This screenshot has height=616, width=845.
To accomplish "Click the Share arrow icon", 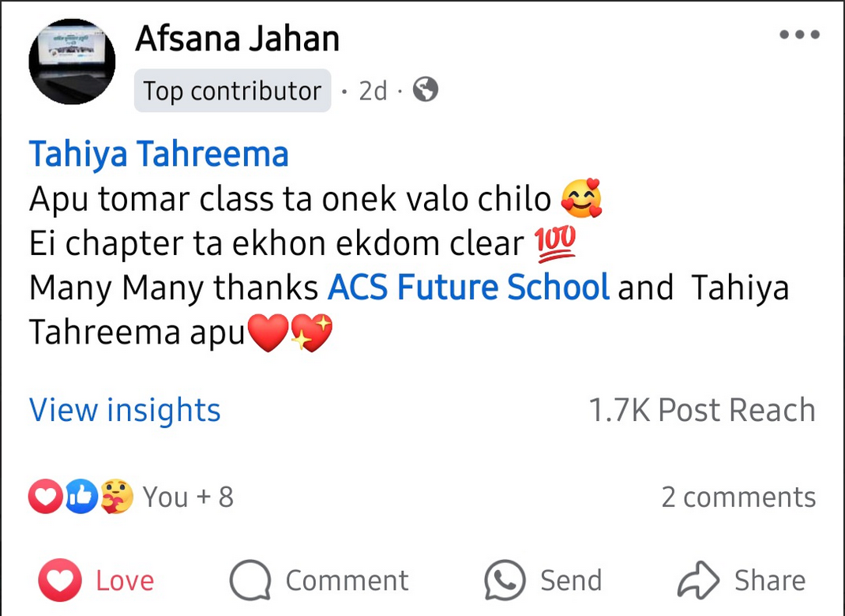I will pos(699,581).
